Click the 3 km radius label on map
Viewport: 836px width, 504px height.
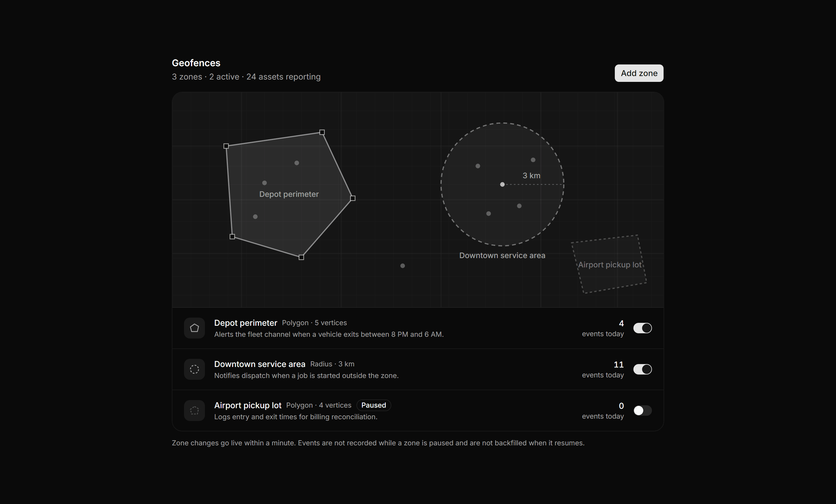point(531,175)
